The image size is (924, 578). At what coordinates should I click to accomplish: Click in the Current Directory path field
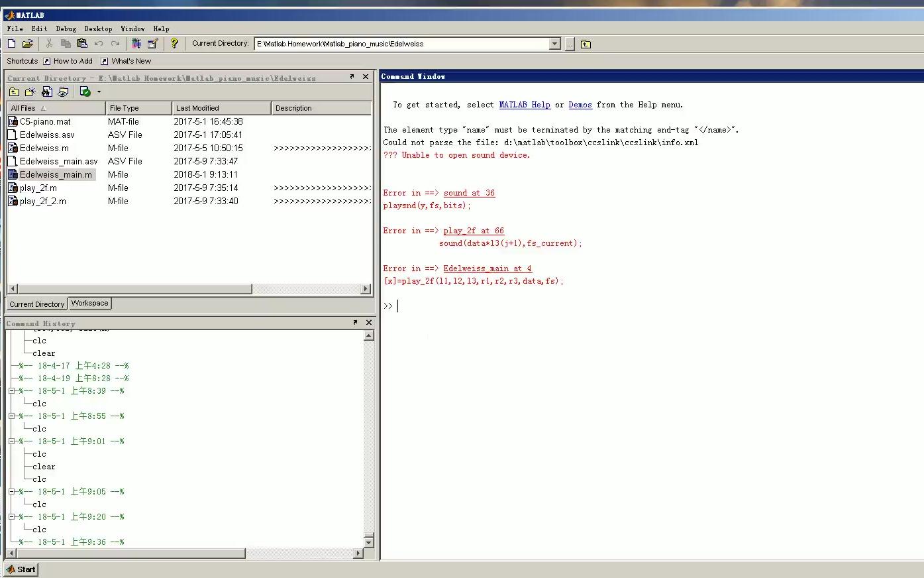pyautogui.click(x=401, y=44)
